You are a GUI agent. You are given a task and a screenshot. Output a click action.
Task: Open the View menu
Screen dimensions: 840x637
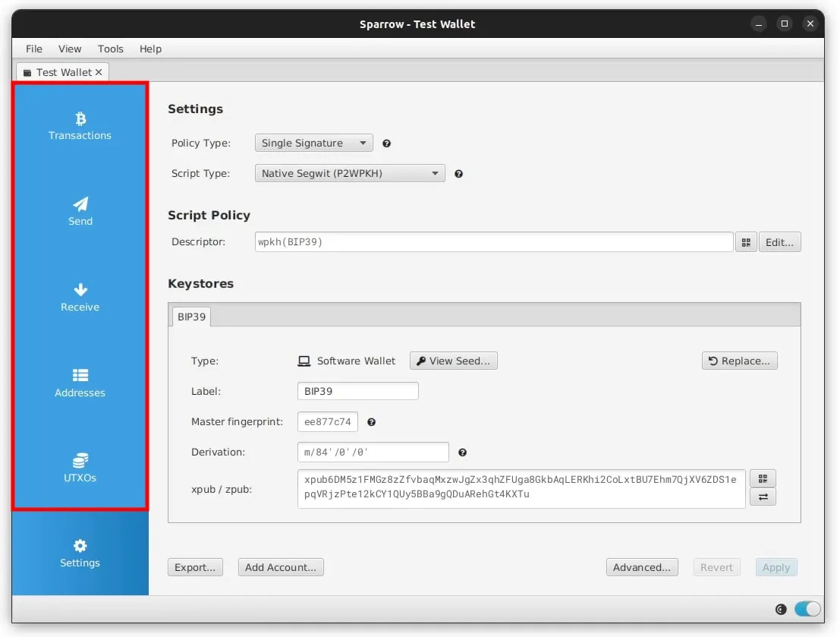point(70,49)
